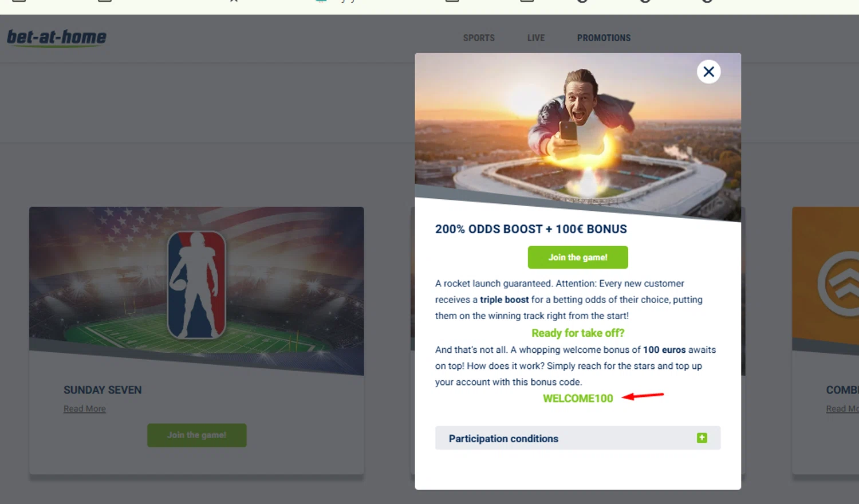Open the PROMOTIONS menu item

pos(604,38)
